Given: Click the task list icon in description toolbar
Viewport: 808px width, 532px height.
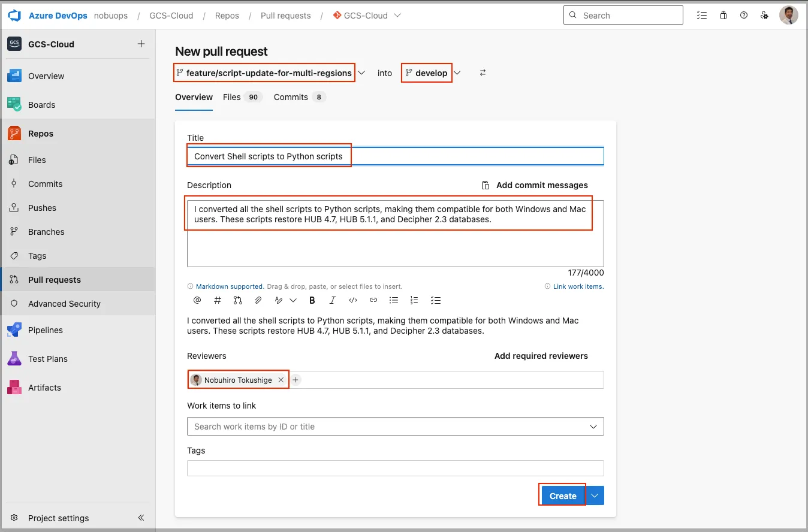Looking at the screenshot, I should click(436, 300).
